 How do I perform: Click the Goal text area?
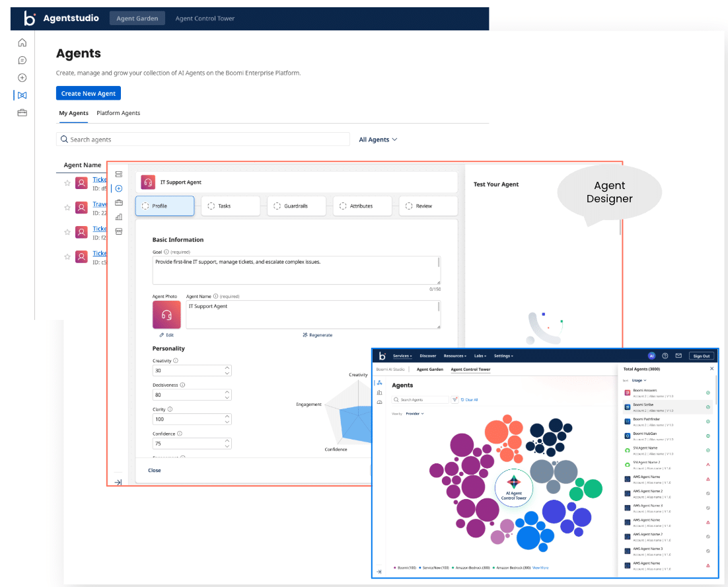pos(296,270)
